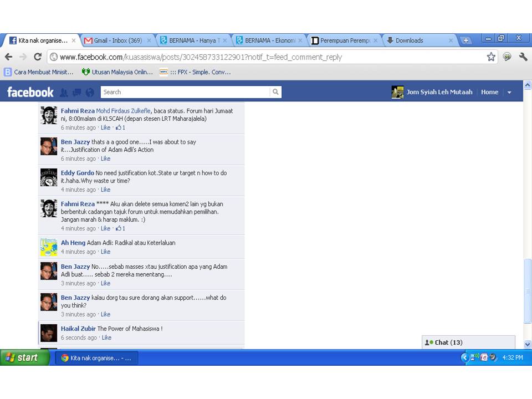Click Haikal Zubir's profile picture
This screenshot has width=532, height=399.
(49, 333)
